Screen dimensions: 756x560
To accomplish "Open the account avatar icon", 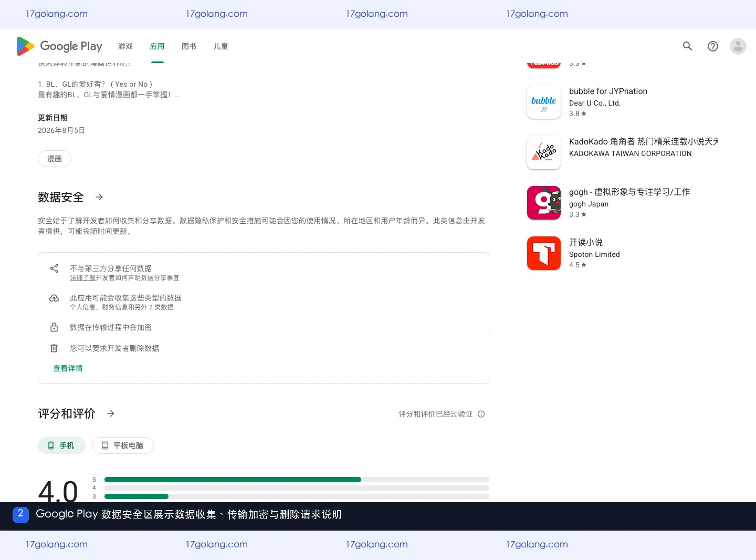I will pyautogui.click(x=738, y=46).
